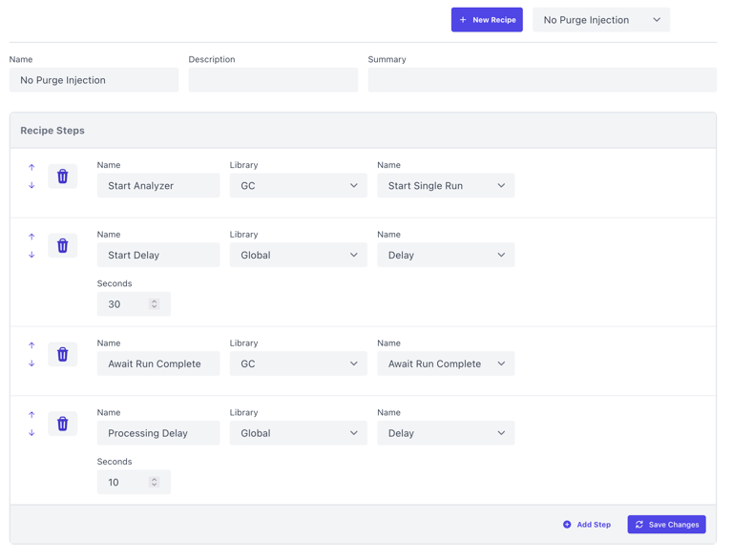The width and height of the screenshot is (733, 560).
Task: Click the Add Step link
Action: [587, 525]
